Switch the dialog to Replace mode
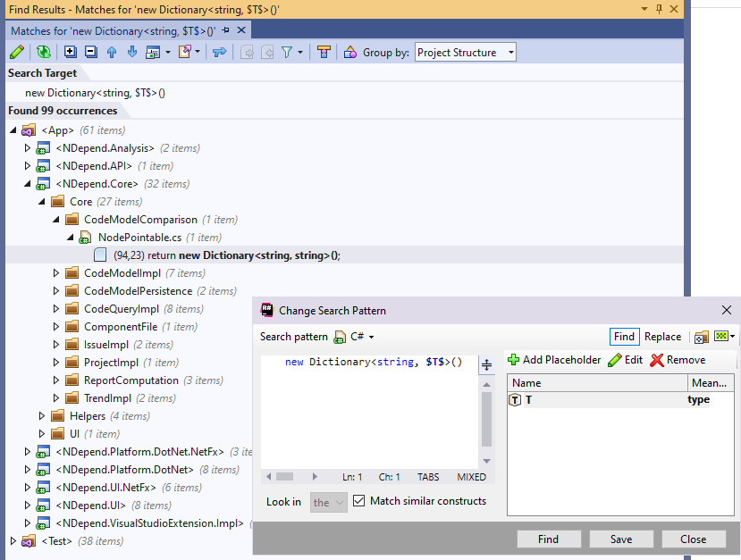The width and height of the screenshot is (741, 560). 661,337
